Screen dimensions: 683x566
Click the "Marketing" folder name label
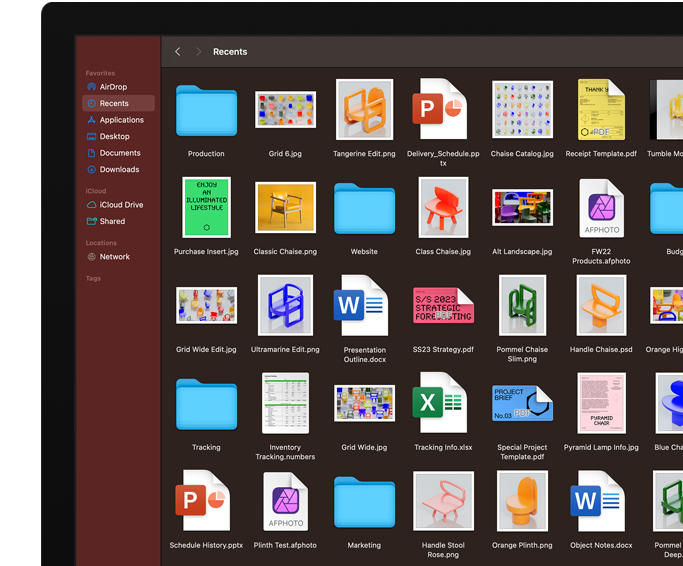pyautogui.click(x=365, y=545)
